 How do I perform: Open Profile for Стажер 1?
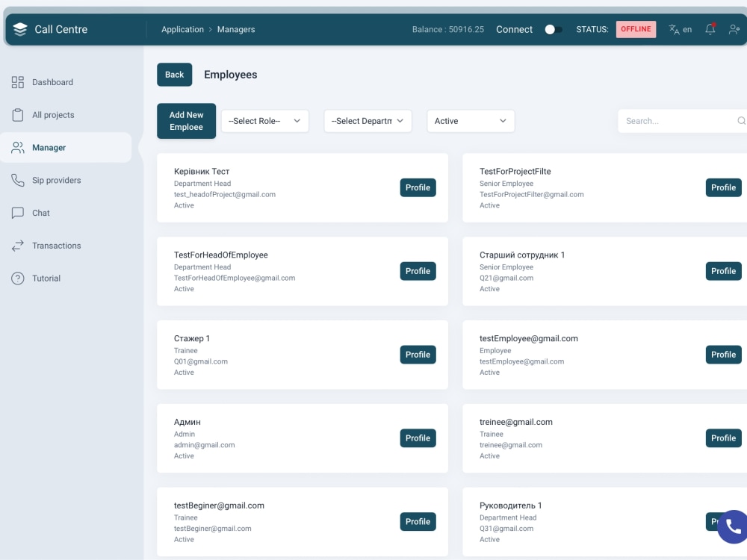(418, 354)
